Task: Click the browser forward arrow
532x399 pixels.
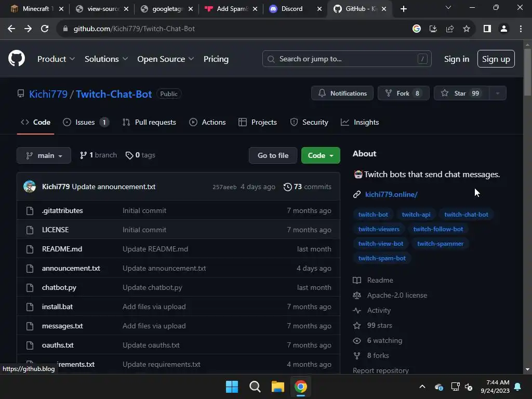Action: [x=28, y=29]
